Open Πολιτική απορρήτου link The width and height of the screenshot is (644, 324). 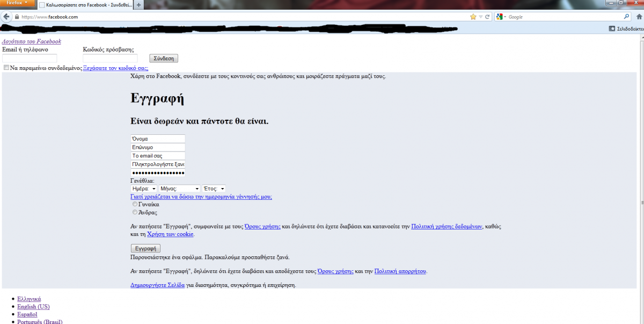(x=400, y=271)
